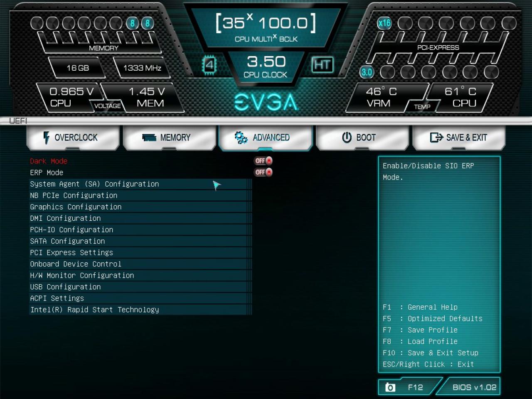Open PCI Express Settings submenu
532x399 pixels.
pyautogui.click(x=140, y=253)
